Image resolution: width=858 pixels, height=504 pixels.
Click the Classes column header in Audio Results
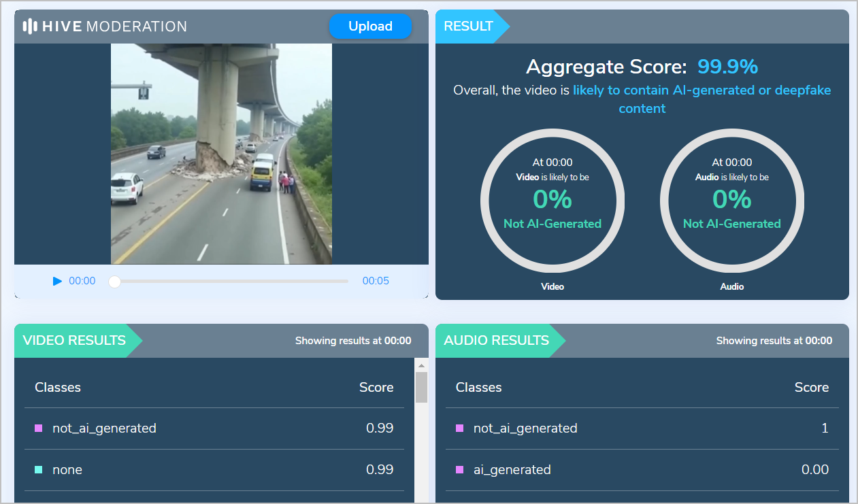(479, 388)
